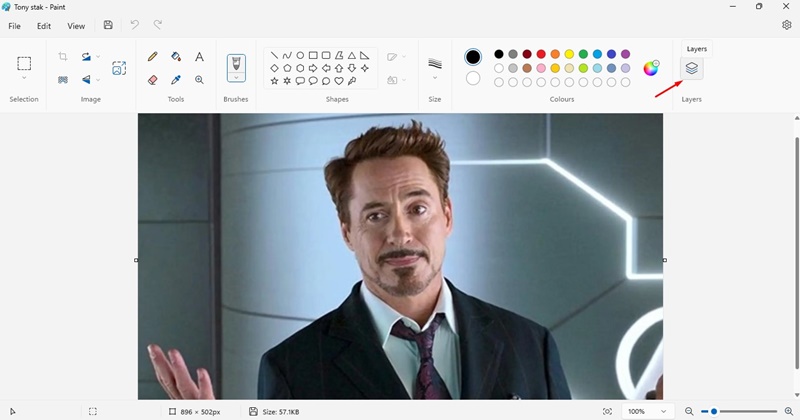Open the Layers panel button
The height and width of the screenshot is (420, 800).
[x=691, y=68]
